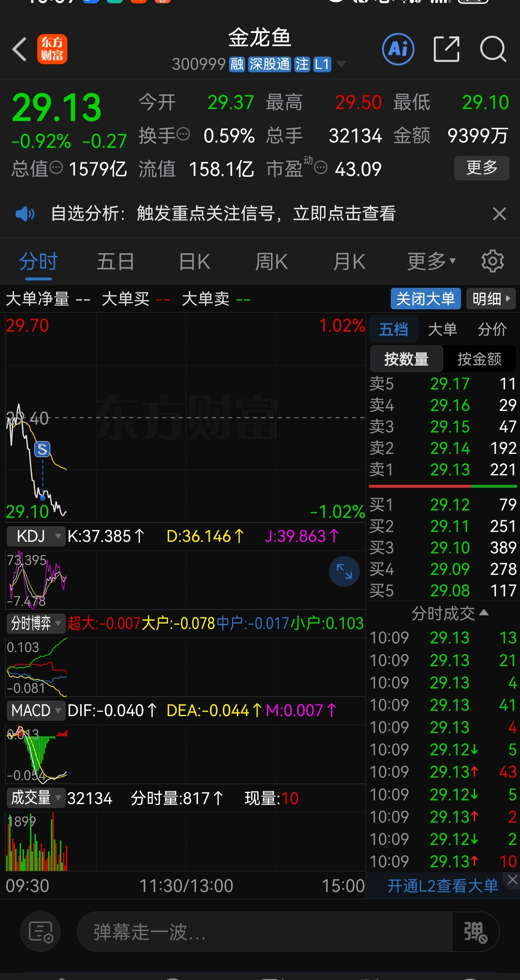This screenshot has height=980, width=520.
Task: Switch to the 分时 chart tab
Action: tap(38, 261)
